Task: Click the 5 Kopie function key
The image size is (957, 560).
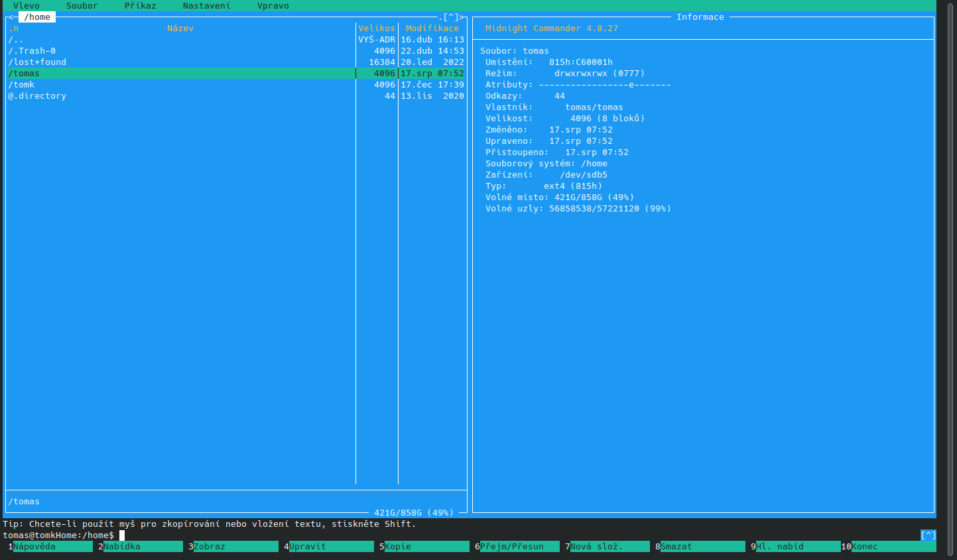Action: 424,547
